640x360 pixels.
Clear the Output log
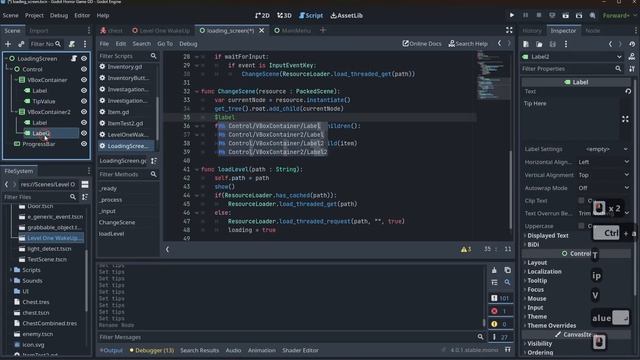tap(494, 270)
